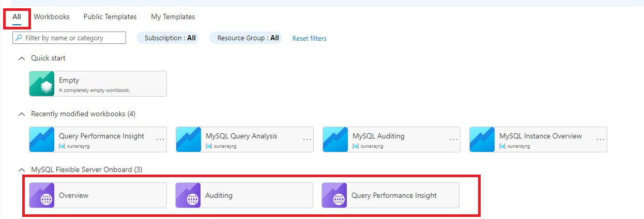Click the Empty workbook template icon

click(x=42, y=84)
